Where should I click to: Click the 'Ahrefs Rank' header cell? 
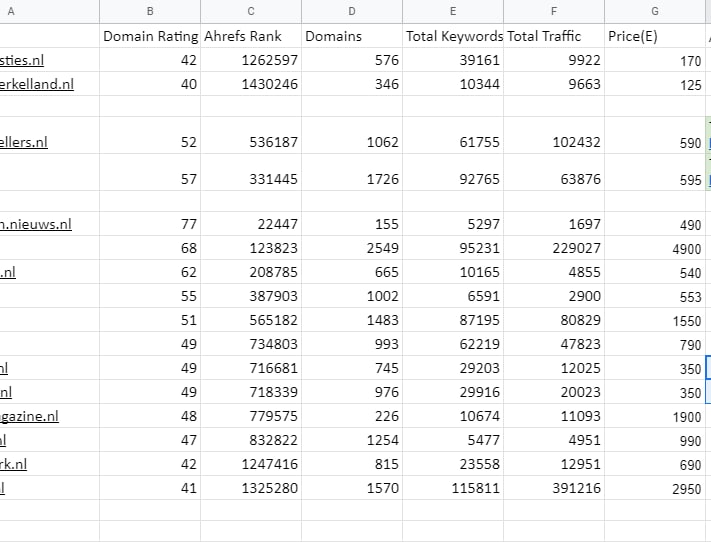(251, 36)
